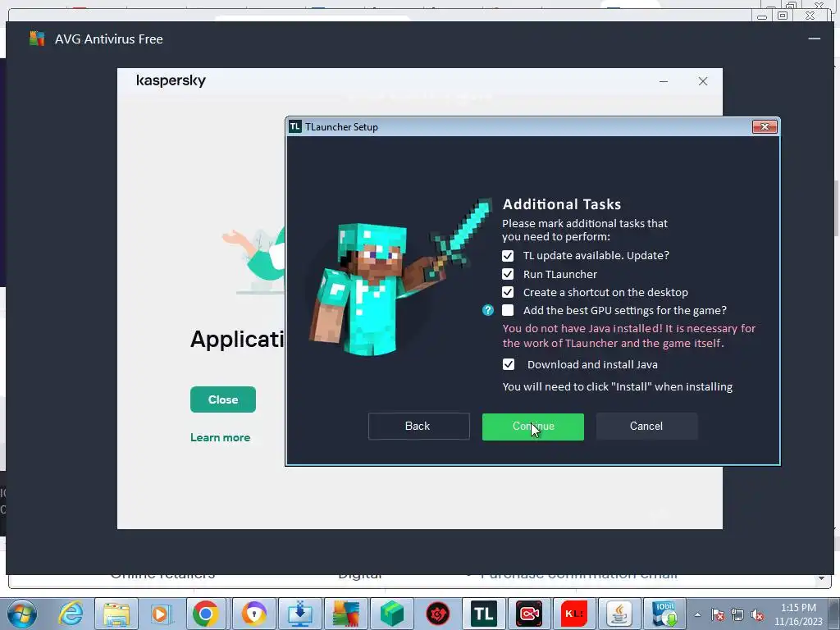Viewport: 840px width, 630px height.
Task: Open the Kaspersky 'Learn more' link
Action: [220, 438]
